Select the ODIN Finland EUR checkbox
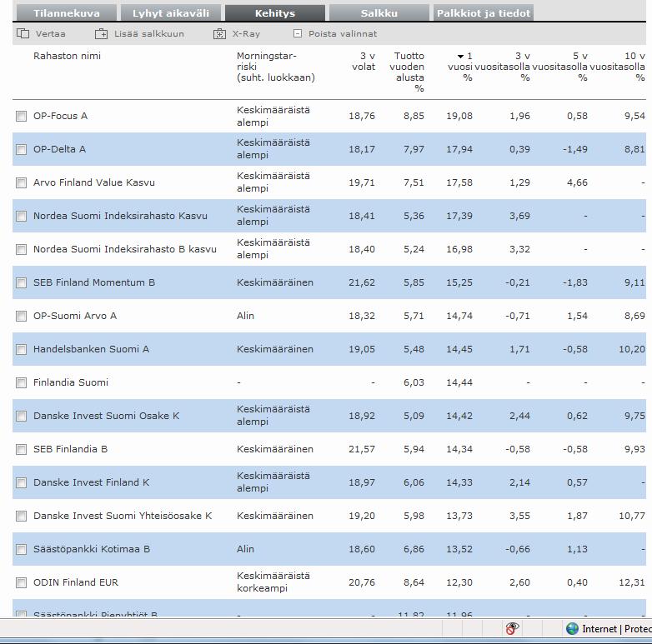Image resolution: width=652 pixels, height=644 pixels. point(21,582)
